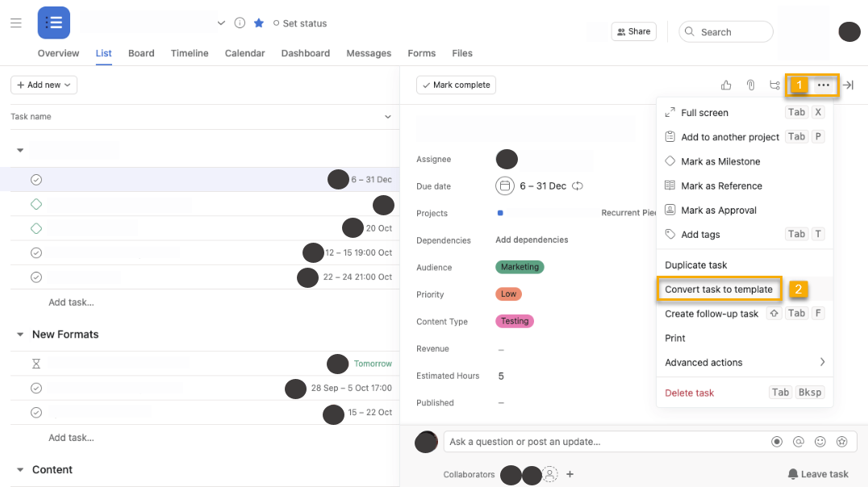Choose Convert task to template

coord(719,289)
